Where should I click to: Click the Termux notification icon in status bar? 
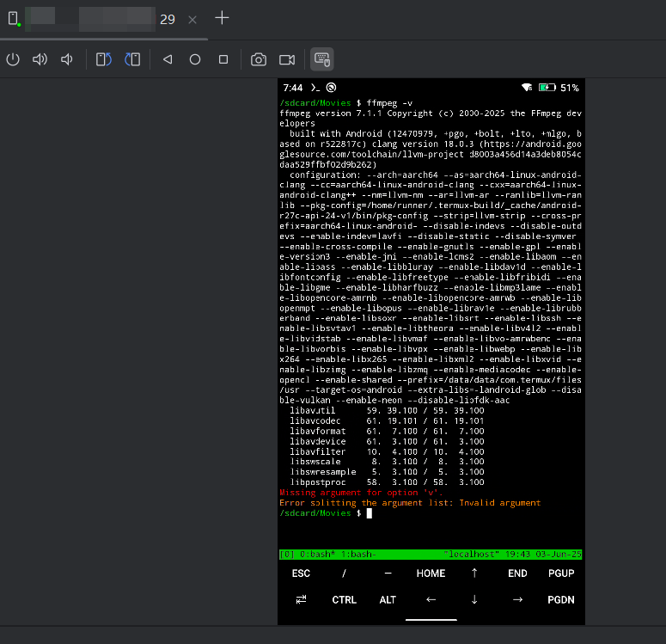[315, 88]
